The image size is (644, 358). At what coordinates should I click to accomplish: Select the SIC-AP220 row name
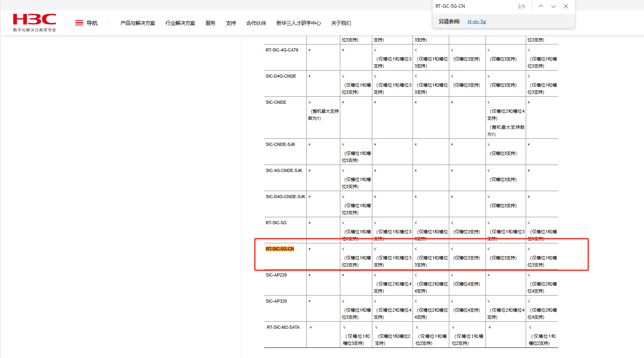276,275
